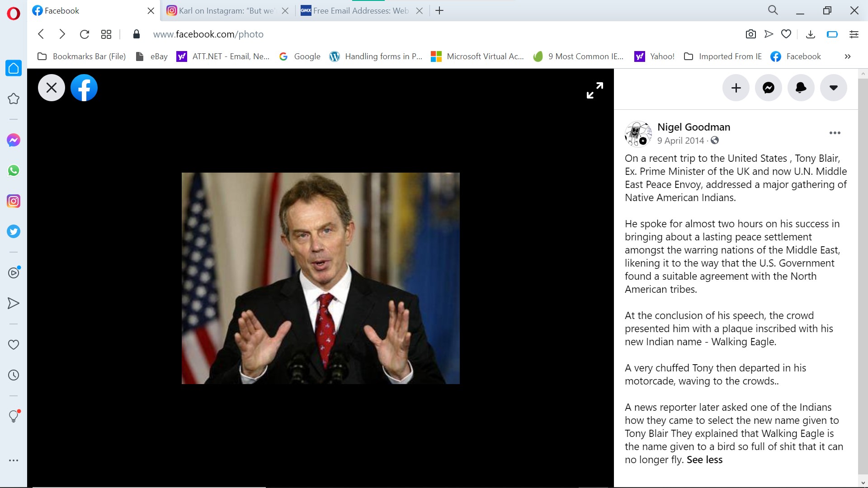
Task: Expand post options three-dots menu
Action: pyautogui.click(x=835, y=133)
